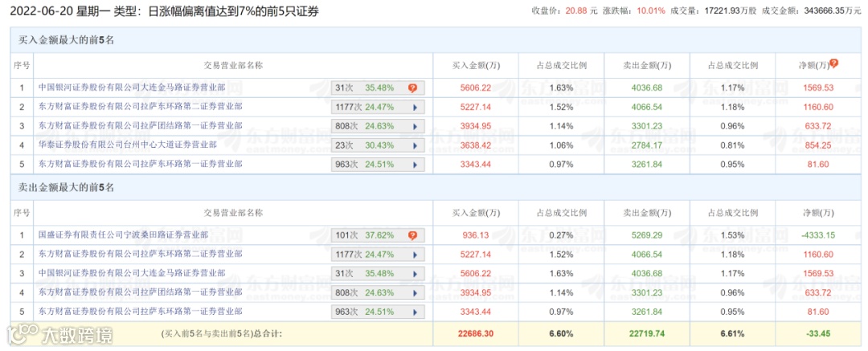Expand 1177次 24.47% arrow in buy table
868x351 pixels.
click(x=415, y=107)
